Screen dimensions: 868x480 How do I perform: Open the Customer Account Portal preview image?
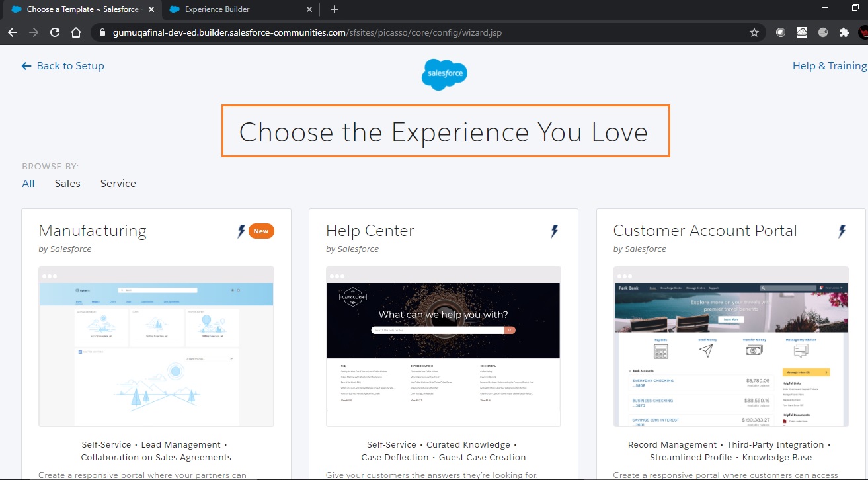tap(731, 347)
